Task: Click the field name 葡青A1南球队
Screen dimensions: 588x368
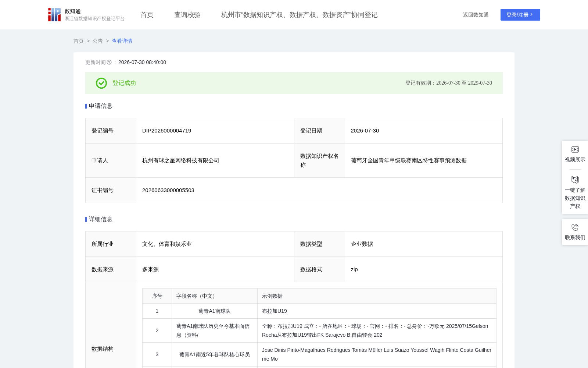Action: pos(215,311)
